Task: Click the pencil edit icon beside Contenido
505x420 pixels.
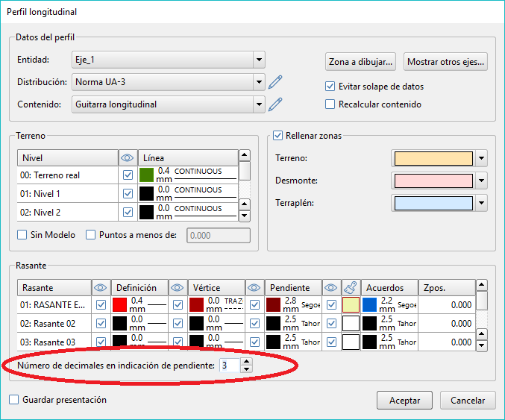Action: 276,104
